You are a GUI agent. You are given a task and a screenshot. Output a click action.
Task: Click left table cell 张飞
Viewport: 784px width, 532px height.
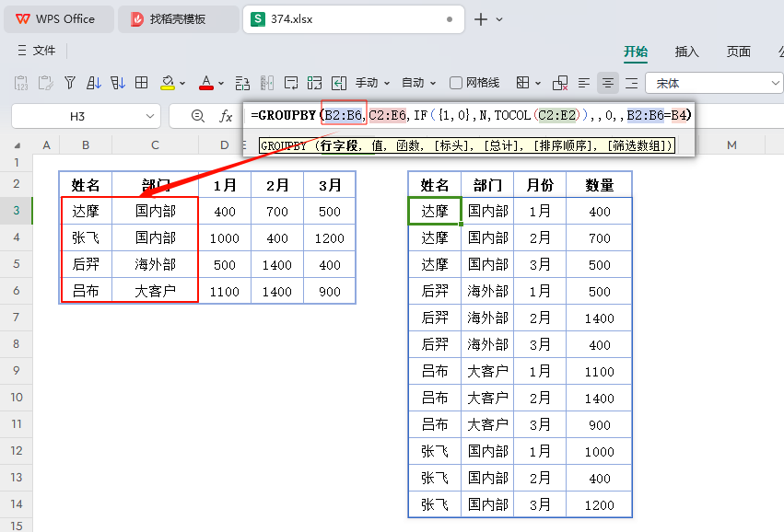point(86,237)
